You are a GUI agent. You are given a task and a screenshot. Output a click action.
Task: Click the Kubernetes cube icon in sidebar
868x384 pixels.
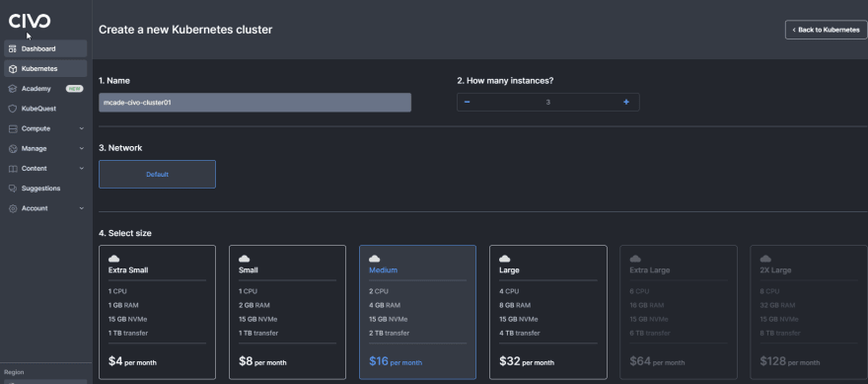pyautogui.click(x=13, y=69)
